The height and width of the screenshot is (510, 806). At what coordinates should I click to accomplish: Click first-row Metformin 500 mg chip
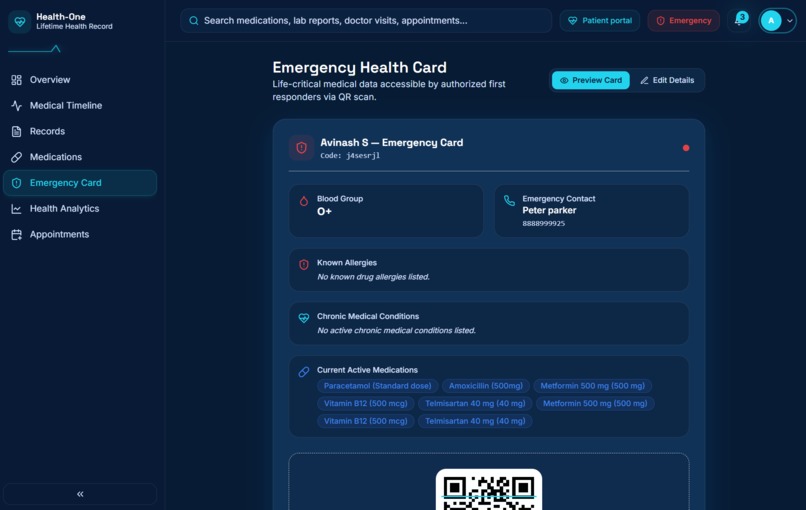(593, 386)
